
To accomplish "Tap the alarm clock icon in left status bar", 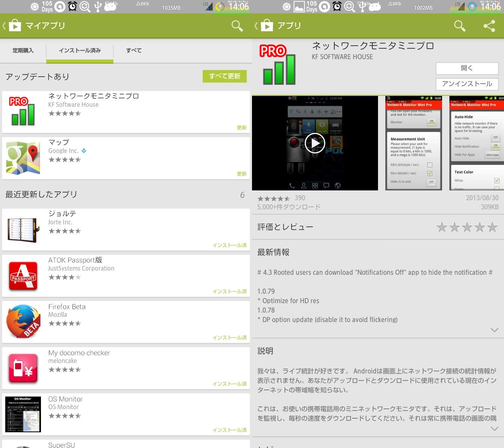I will tap(72, 6).
